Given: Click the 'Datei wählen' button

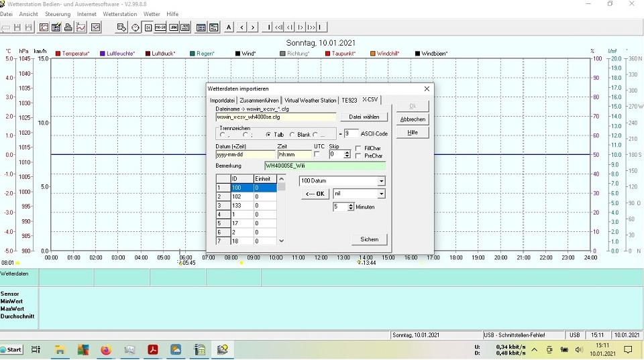Looking at the screenshot, I should pos(364,117).
